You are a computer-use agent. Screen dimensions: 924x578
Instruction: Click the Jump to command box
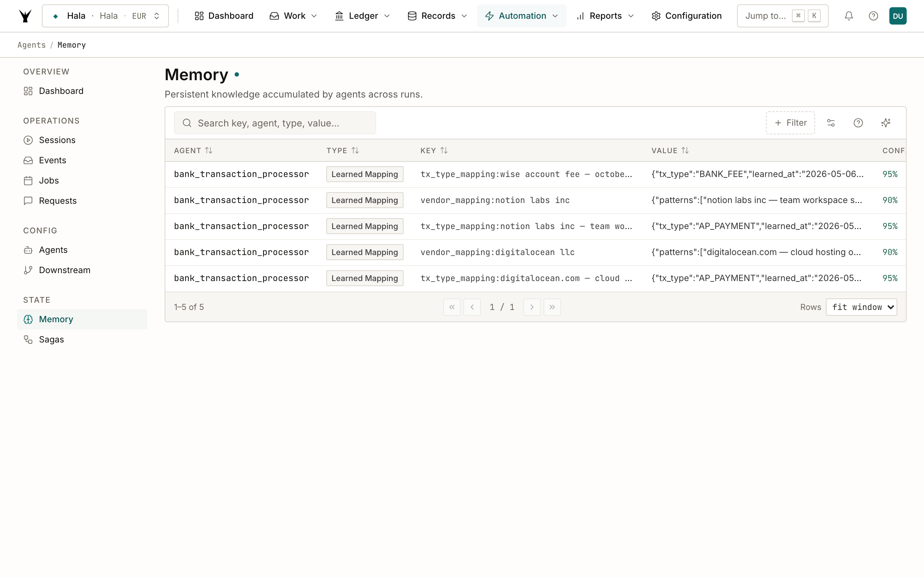783,16
